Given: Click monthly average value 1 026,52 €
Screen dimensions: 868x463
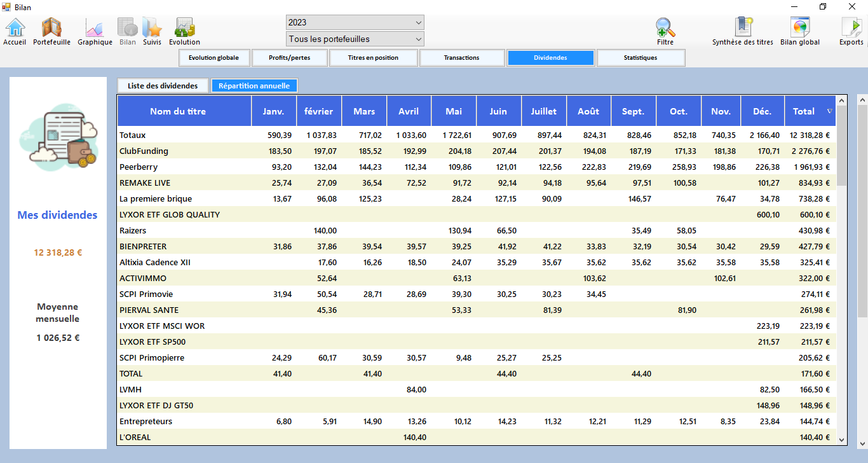Looking at the screenshot, I should click(x=58, y=338).
